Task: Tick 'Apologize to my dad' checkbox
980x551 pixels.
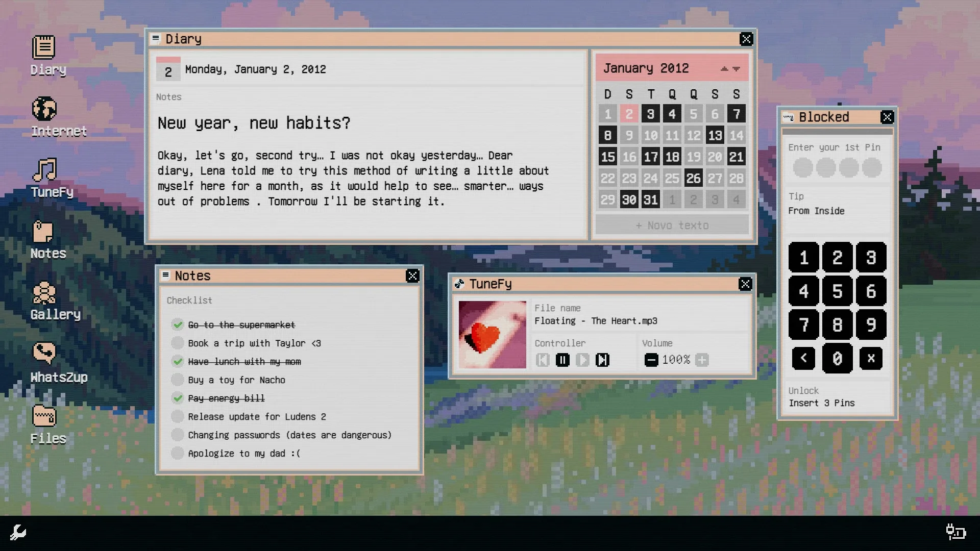Action: tap(177, 453)
